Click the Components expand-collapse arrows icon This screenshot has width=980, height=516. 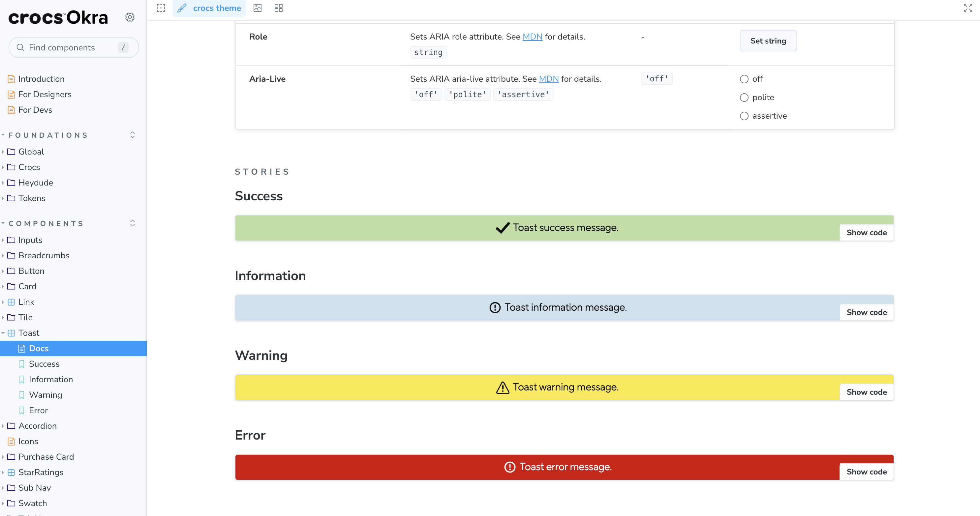point(132,223)
